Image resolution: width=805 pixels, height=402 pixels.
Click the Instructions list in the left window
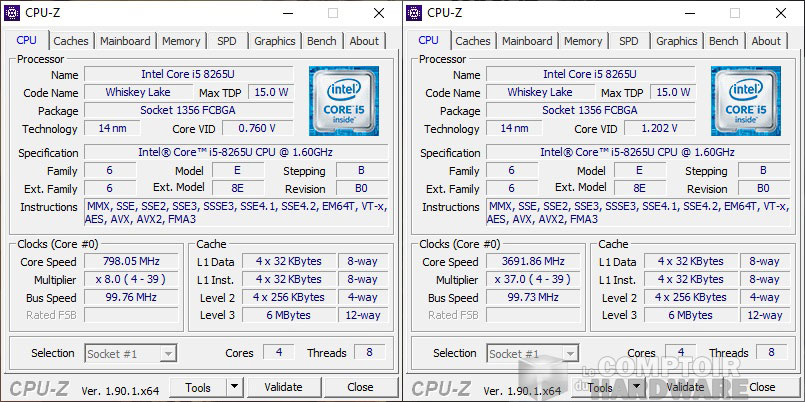(236, 213)
